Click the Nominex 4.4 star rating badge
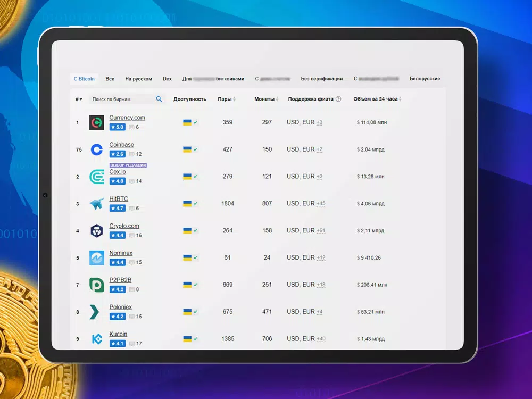The image size is (532, 399). pyautogui.click(x=118, y=262)
